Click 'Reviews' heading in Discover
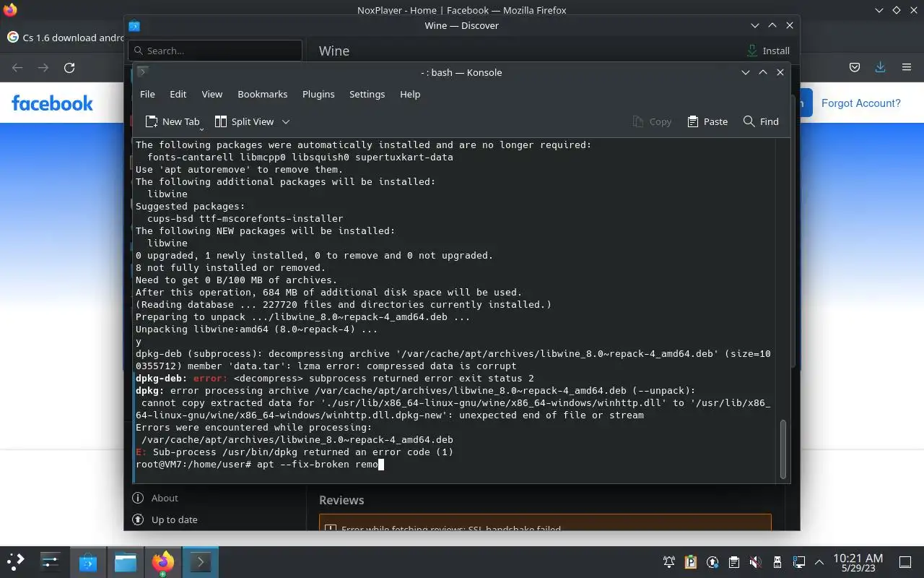Screen dimensions: 924x578 tap(341, 500)
